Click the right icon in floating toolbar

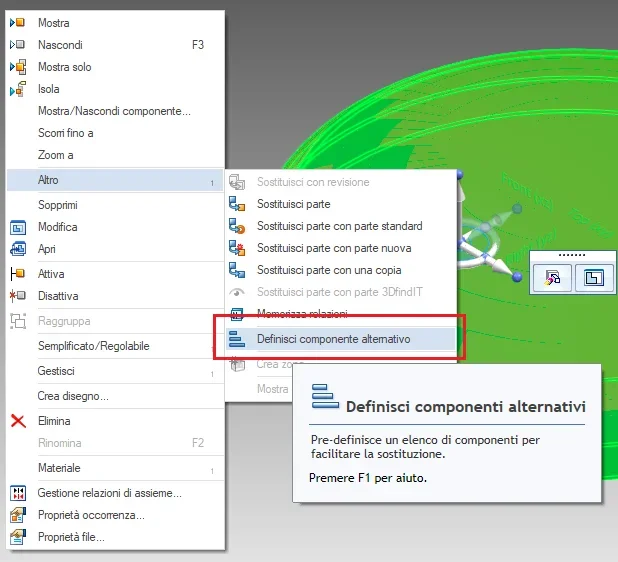pos(592,278)
